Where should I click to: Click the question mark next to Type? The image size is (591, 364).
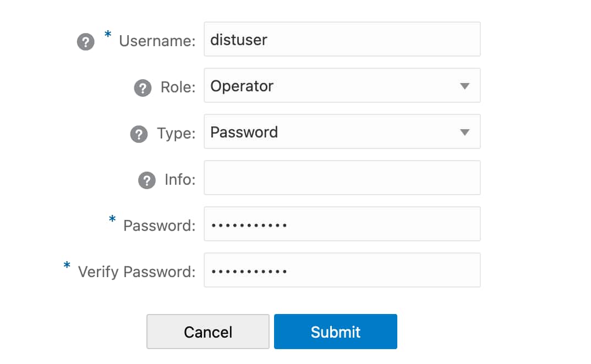(x=139, y=134)
